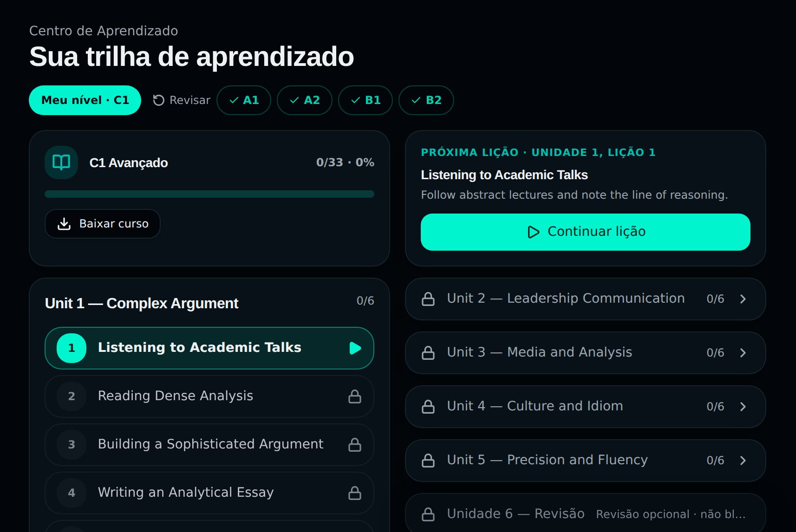Open the Listening to Academic Talks lesson row
Viewport: 796px width, 532px height.
pos(209,348)
